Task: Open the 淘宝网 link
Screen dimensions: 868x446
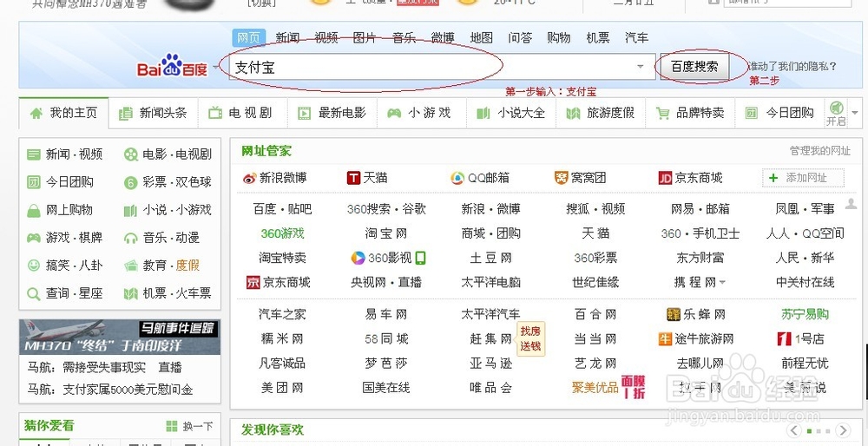Action: pyautogui.click(x=386, y=233)
